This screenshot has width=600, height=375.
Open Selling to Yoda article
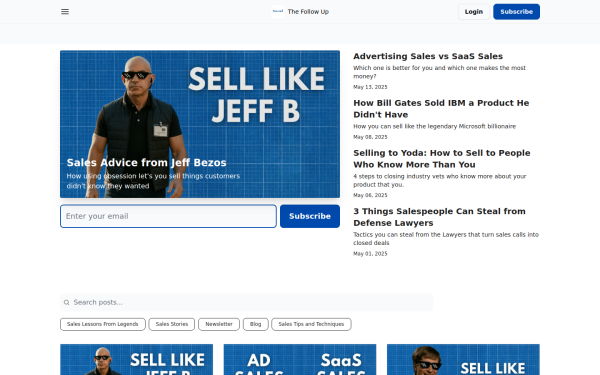pos(442,159)
